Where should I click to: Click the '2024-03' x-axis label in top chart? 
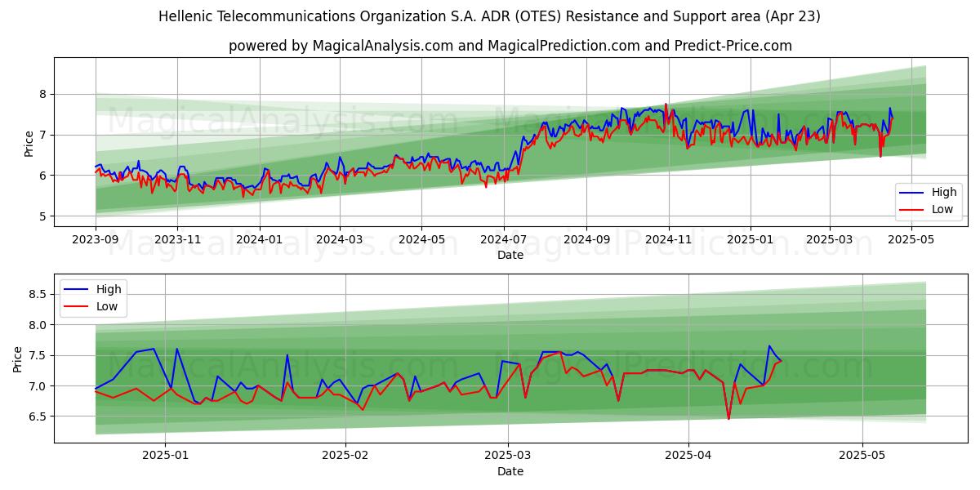340,241
